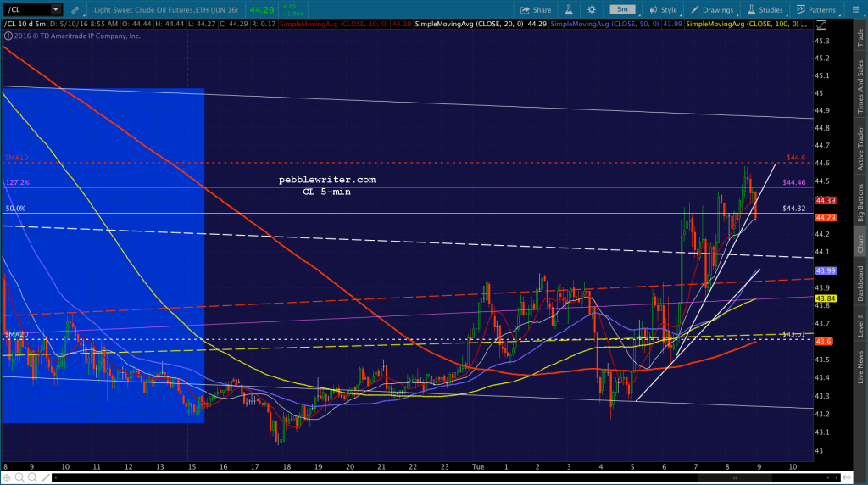Click the $44.32 level label
Viewport: 868px width, 485px height.
(793, 209)
